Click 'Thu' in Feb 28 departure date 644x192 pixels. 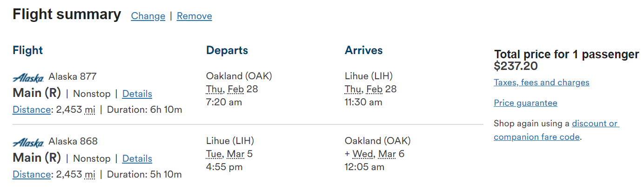[215, 89]
